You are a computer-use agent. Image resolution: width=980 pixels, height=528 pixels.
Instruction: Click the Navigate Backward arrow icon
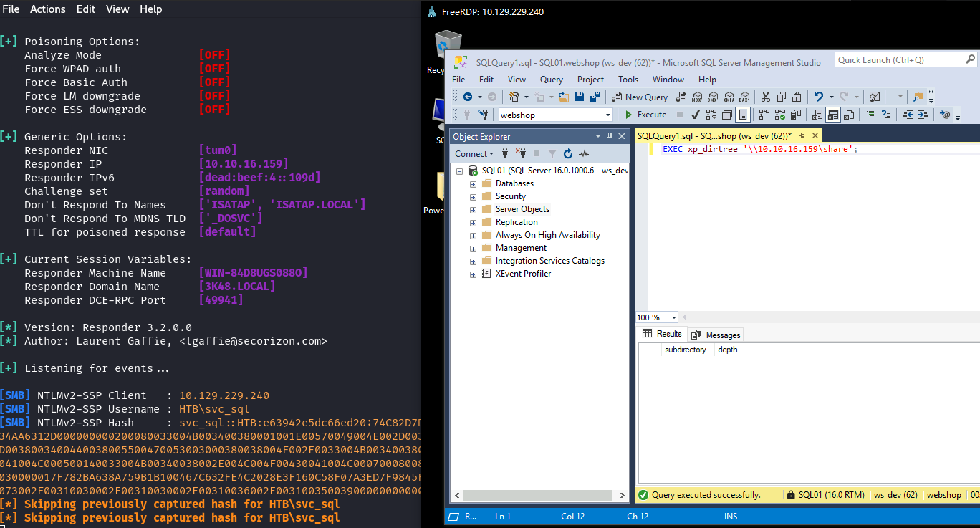tap(468, 97)
